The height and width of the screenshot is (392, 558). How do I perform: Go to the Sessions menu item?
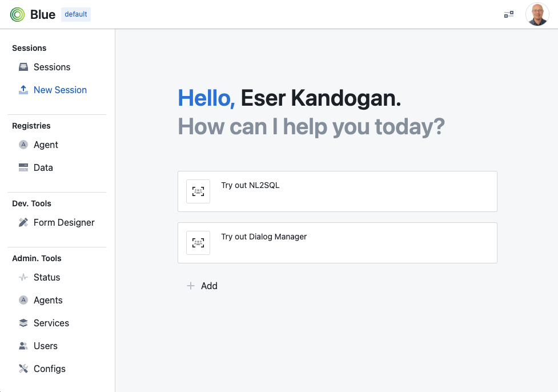(52, 67)
